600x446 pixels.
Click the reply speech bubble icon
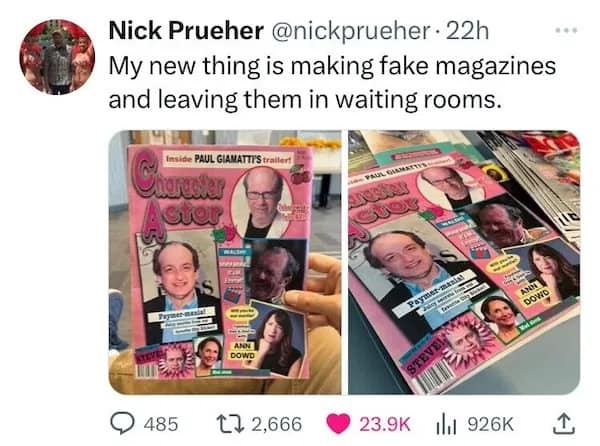pyautogui.click(x=120, y=424)
